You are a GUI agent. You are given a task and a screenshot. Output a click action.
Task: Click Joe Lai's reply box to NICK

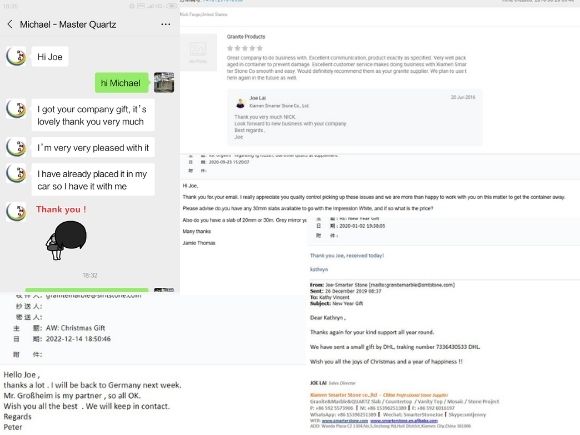(355, 117)
